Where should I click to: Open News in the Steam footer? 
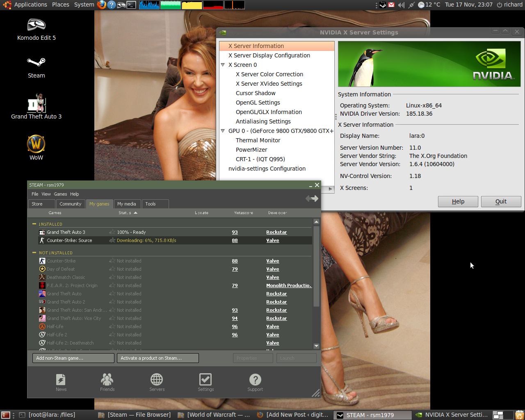pos(61,382)
